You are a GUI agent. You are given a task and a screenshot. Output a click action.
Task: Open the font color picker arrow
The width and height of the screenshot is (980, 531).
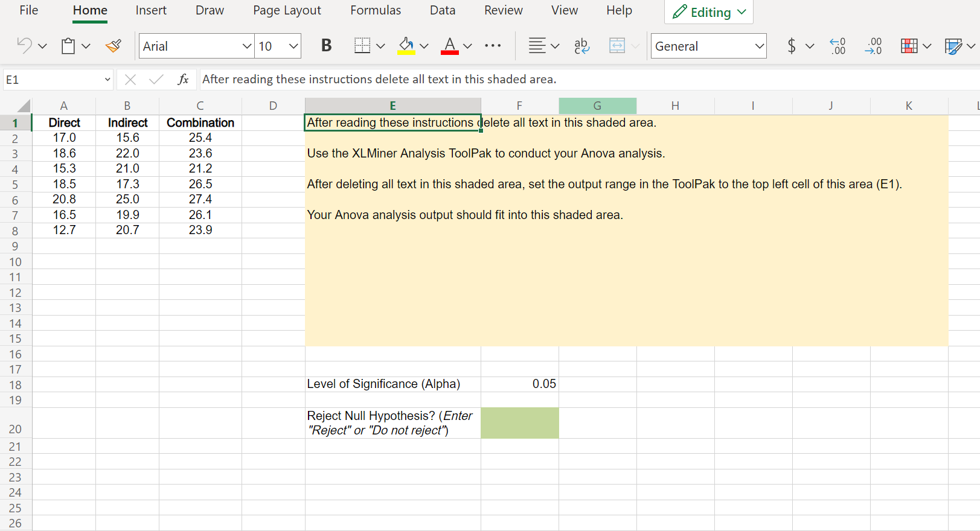pos(467,46)
